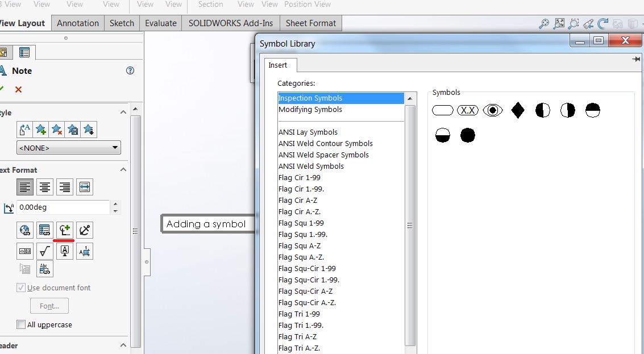Screen dimensions: 644x354
Task: Select the ANSI Weld Symbols category
Action: point(311,166)
